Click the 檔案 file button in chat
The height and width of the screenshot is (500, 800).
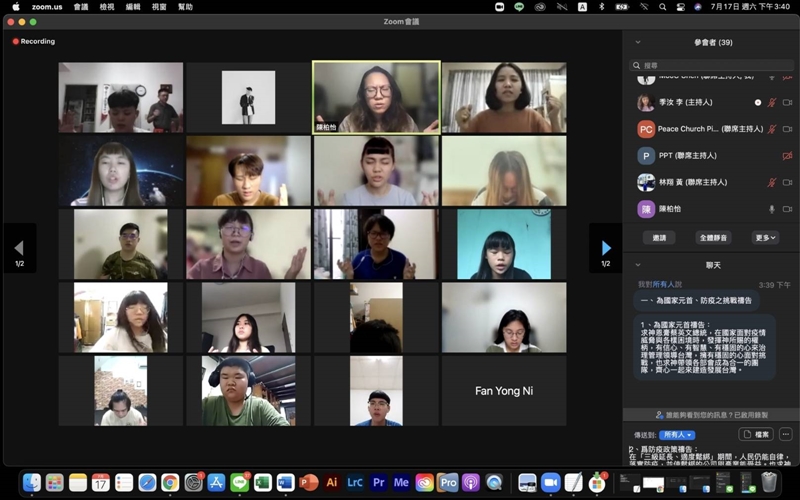click(x=756, y=435)
